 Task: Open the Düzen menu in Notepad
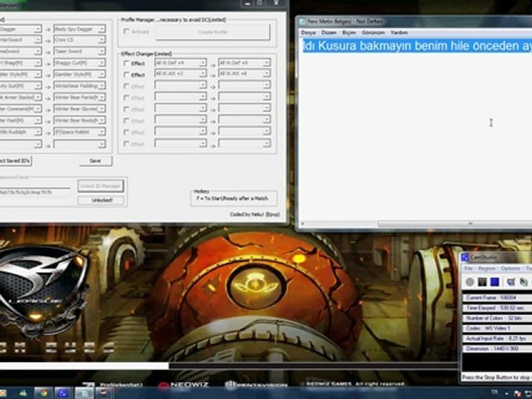pyautogui.click(x=329, y=33)
